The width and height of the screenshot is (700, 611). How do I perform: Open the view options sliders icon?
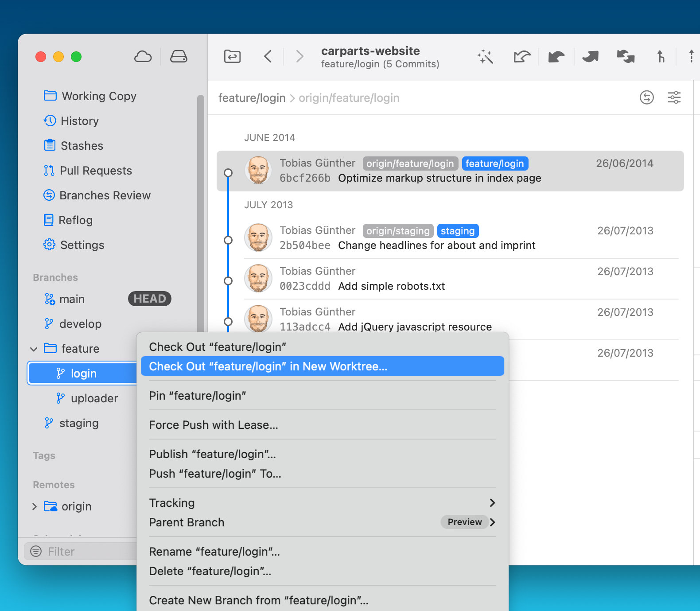(x=674, y=97)
